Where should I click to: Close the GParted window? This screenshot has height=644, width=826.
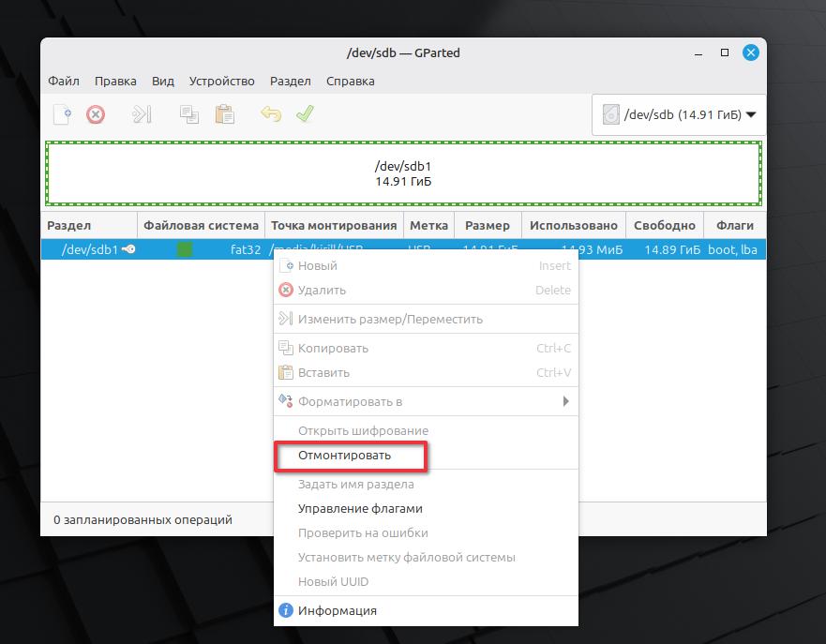coord(751,52)
